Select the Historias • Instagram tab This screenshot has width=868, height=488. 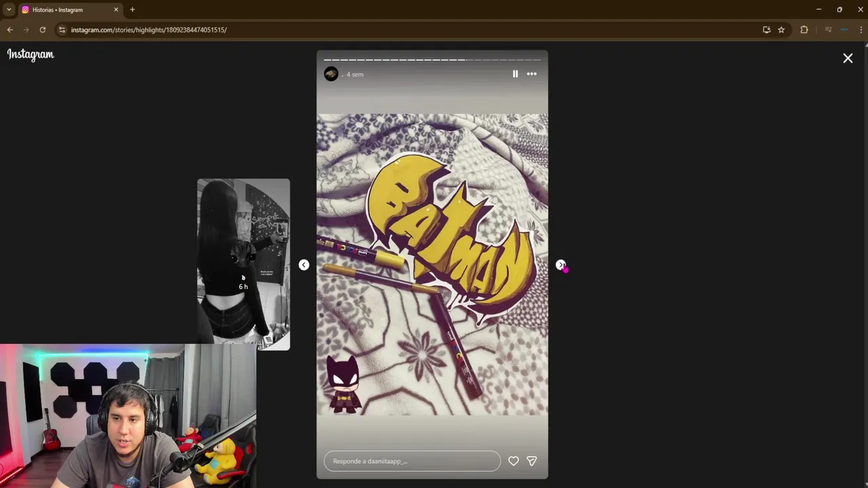point(71,9)
